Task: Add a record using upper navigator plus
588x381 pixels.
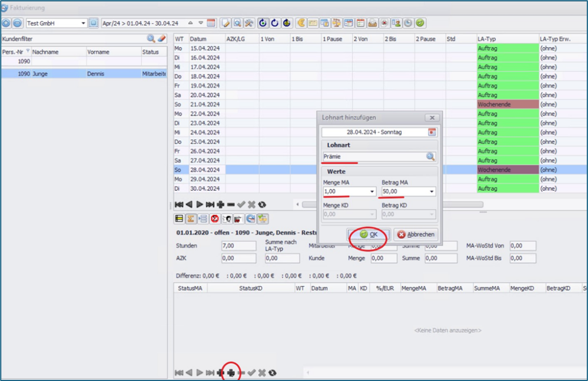Action: [x=220, y=205]
